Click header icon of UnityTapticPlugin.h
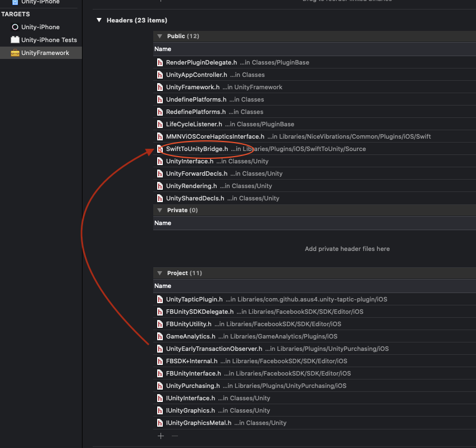This screenshot has width=476, height=448. click(159, 299)
